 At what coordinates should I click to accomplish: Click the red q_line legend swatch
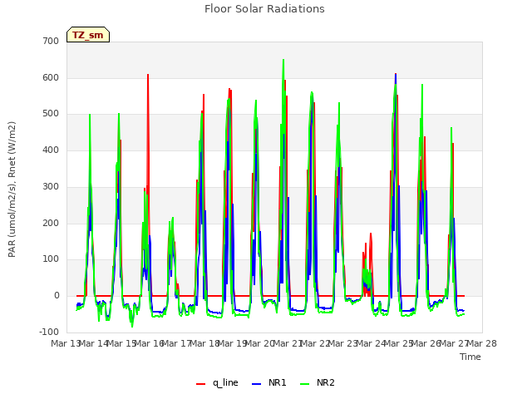(200, 384)
